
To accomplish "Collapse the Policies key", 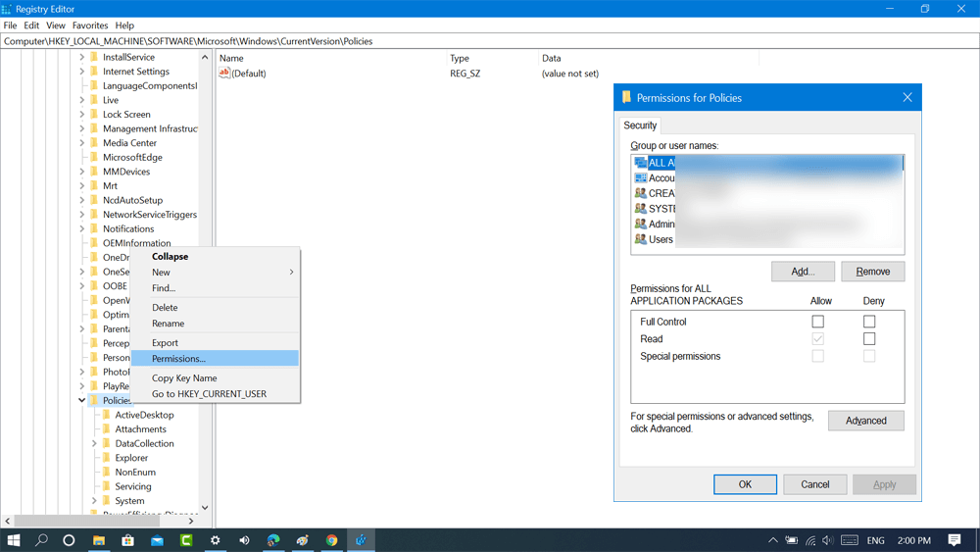I will click(82, 400).
